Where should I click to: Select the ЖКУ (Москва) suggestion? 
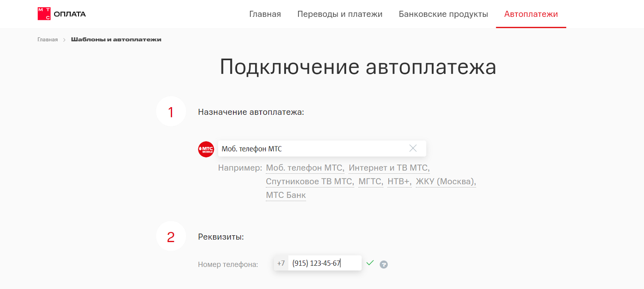(446, 181)
